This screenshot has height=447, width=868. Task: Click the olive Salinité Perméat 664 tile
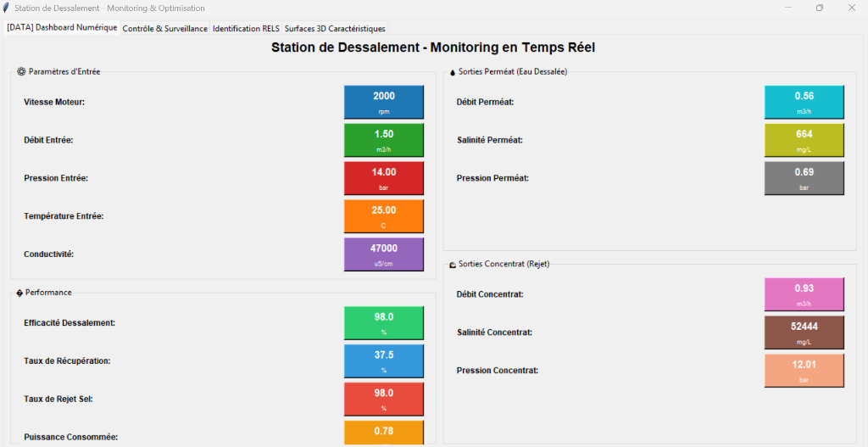point(804,140)
